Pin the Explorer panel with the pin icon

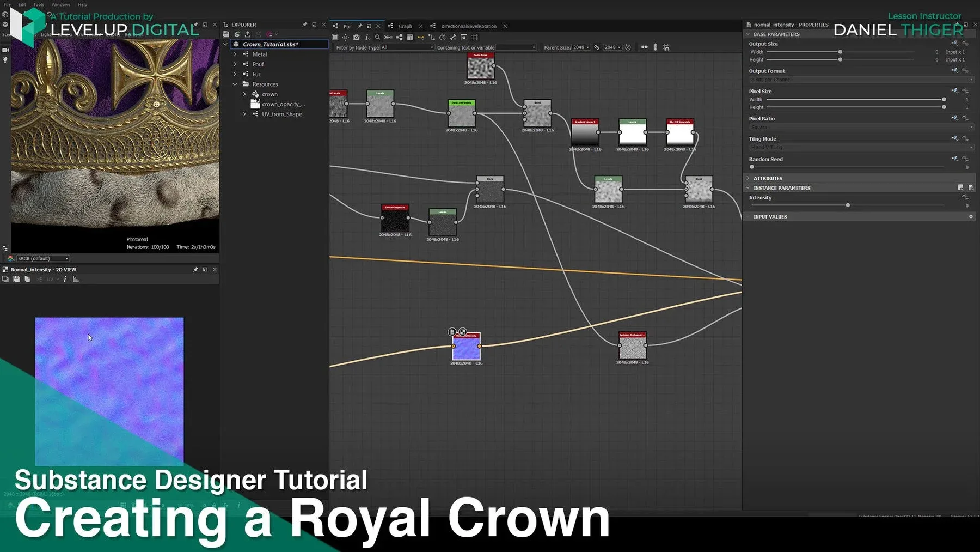click(x=304, y=25)
